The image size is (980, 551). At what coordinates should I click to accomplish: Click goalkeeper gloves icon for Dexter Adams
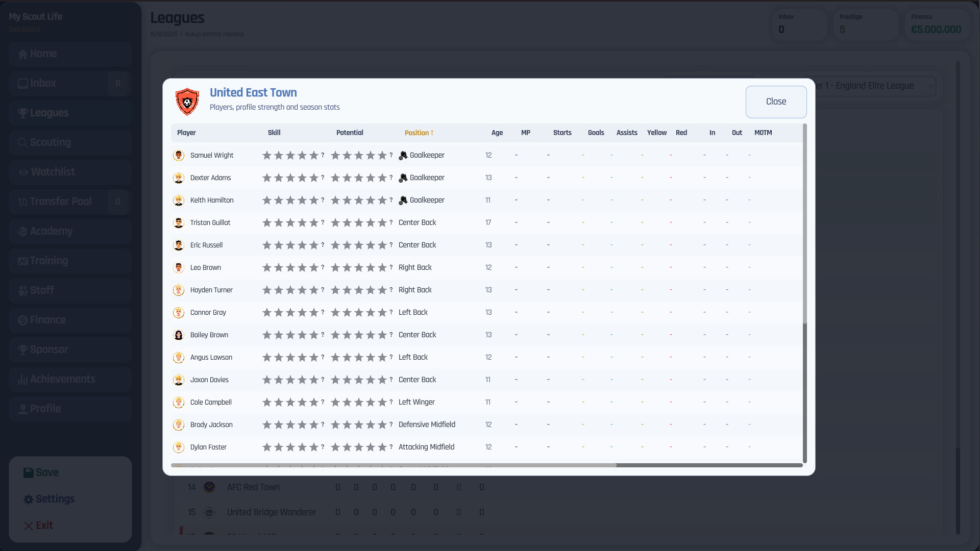pyautogui.click(x=403, y=178)
